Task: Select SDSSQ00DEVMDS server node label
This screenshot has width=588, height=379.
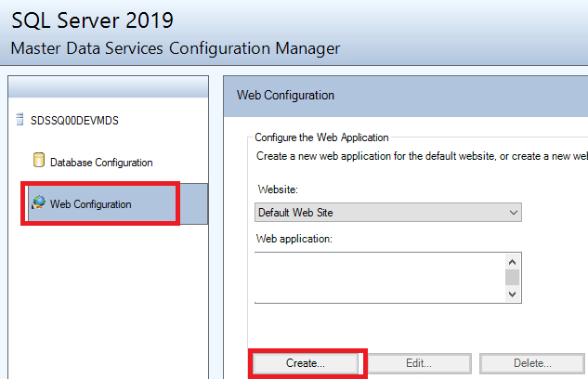Action: click(x=74, y=121)
